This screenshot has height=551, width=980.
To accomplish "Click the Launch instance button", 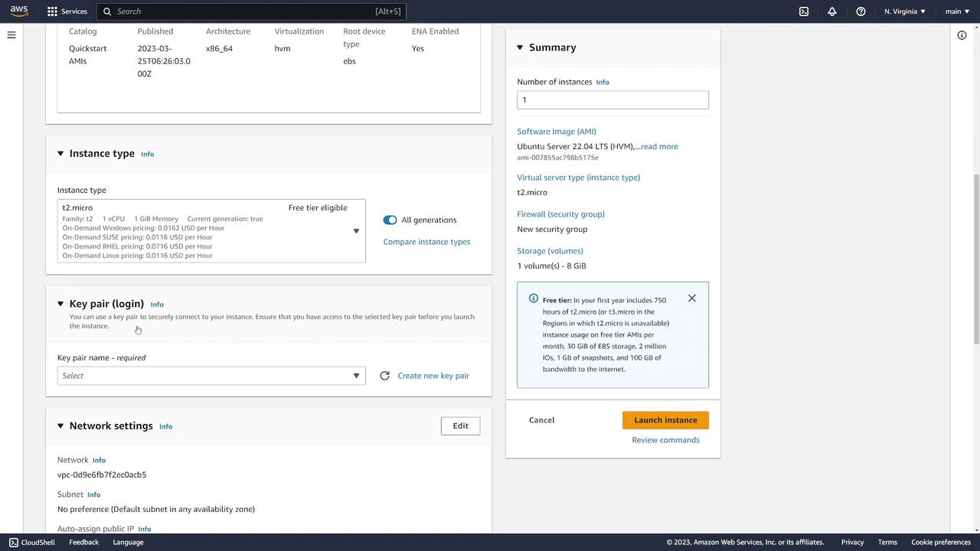I will point(665,420).
